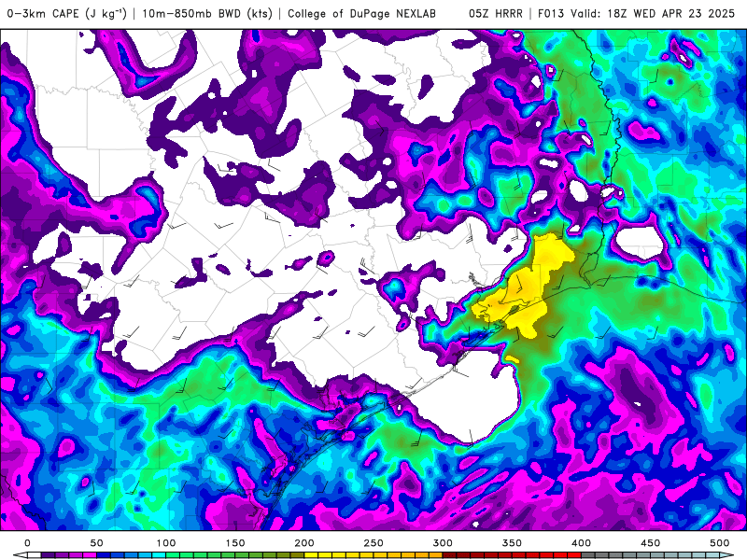Click the dark red swatch just after 300
747x560 pixels.
tap(450, 555)
